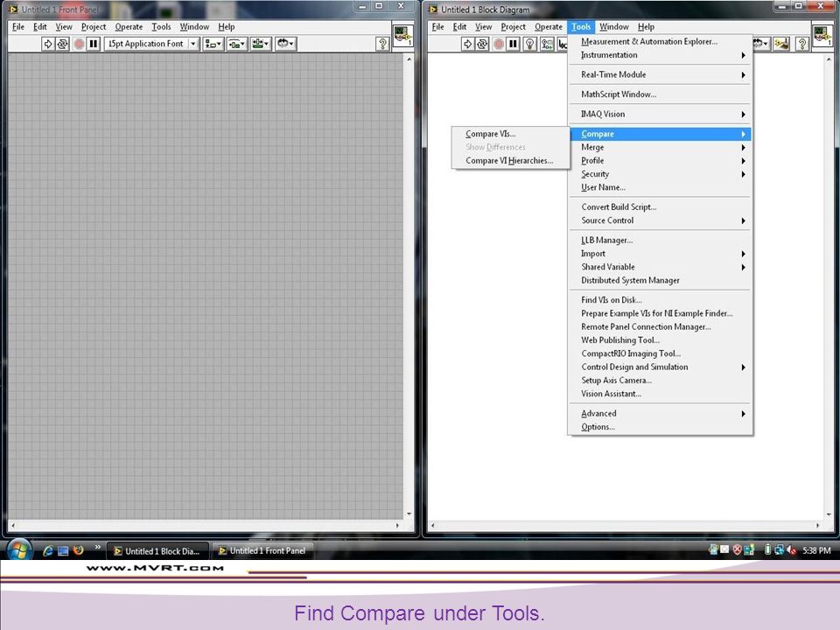The image size is (840, 630).
Task: Select Convert Build Script...
Action: coord(660,207)
